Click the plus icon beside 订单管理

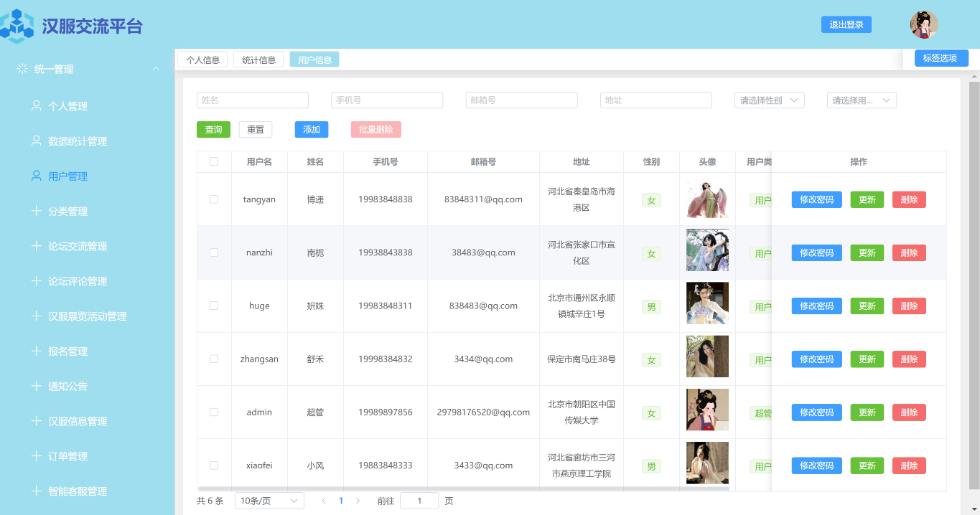[36, 456]
